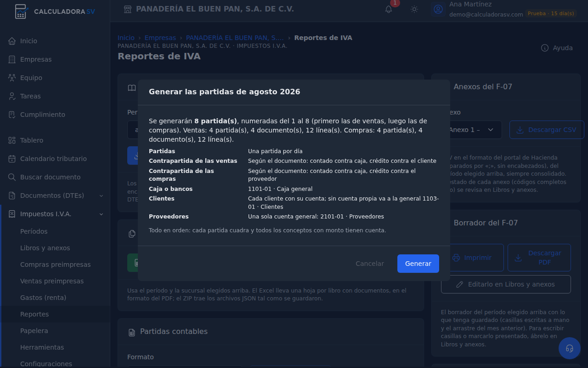Click the Descargar CSV button
This screenshot has width=588, height=368.
(547, 130)
